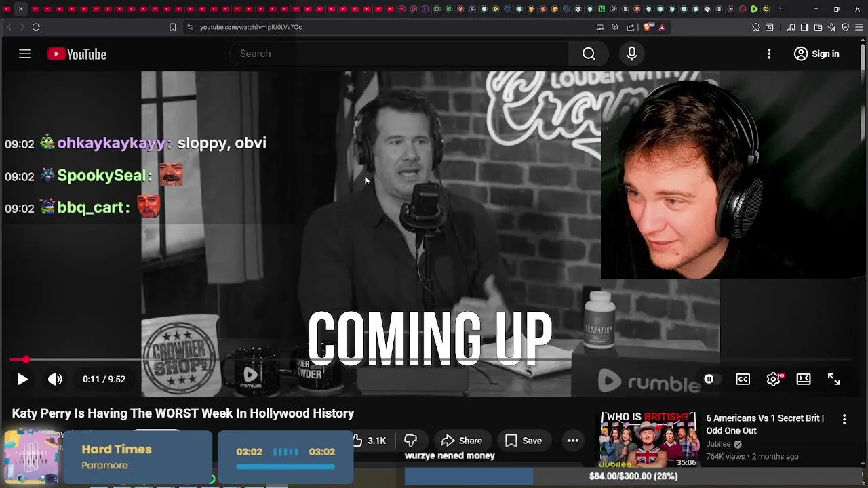Screen dimensions: 868x488
Task: Open Leo AI sparkle assistant
Action: (x=832, y=27)
